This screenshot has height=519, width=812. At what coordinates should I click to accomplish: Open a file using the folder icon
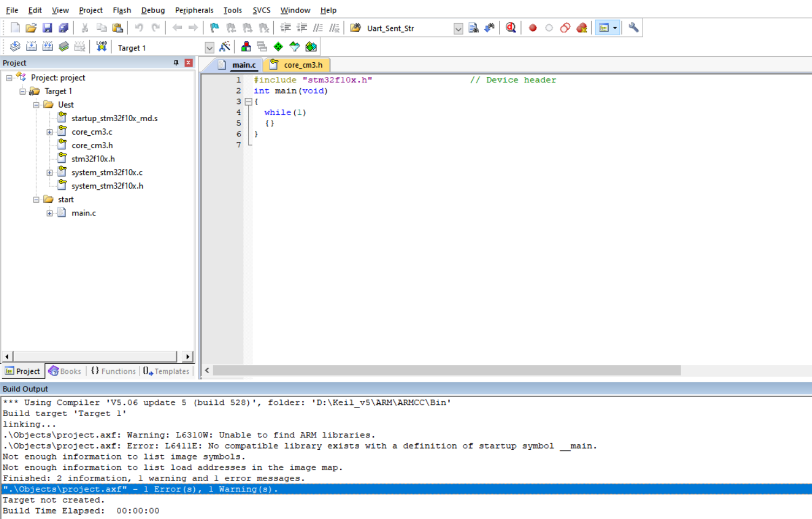(x=31, y=28)
